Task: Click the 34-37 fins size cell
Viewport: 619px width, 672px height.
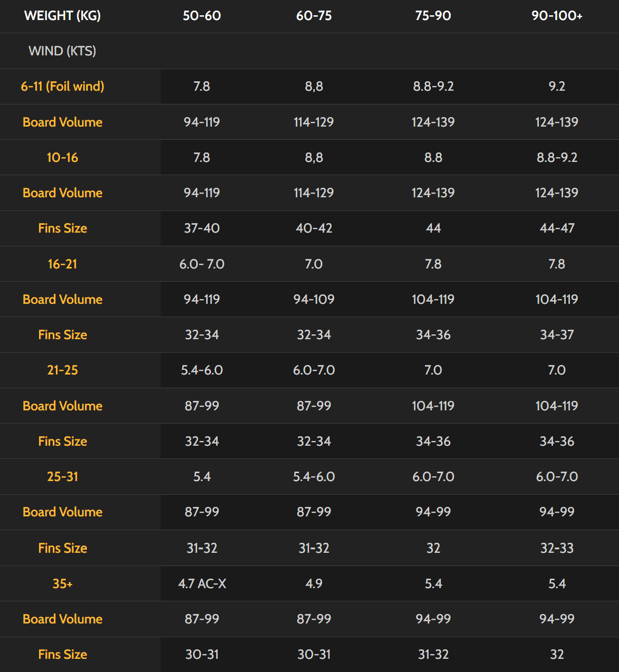Action: pos(557,335)
